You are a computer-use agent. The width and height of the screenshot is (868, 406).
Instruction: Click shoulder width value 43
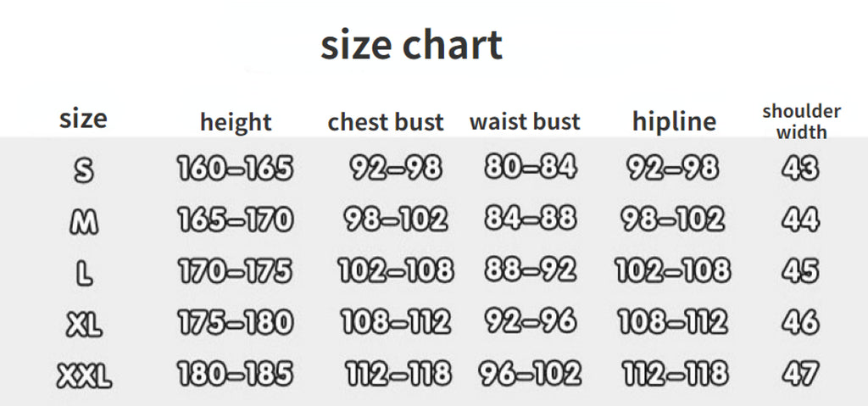click(800, 169)
